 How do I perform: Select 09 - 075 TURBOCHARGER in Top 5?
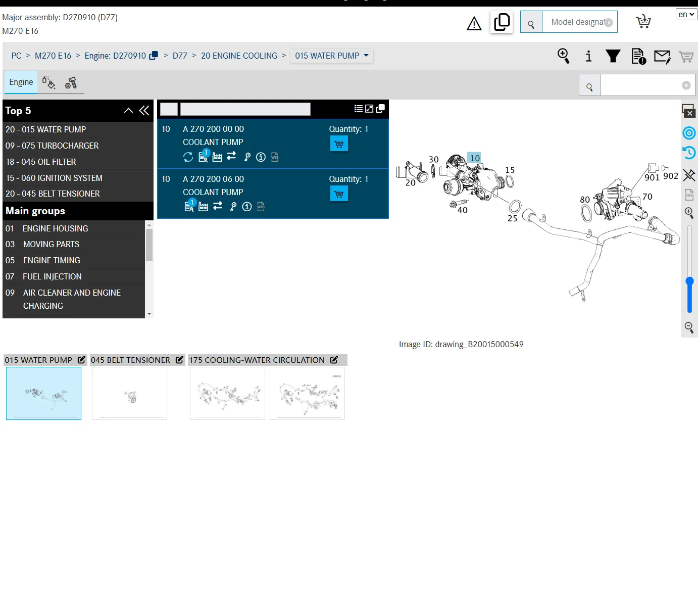[78, 146]
